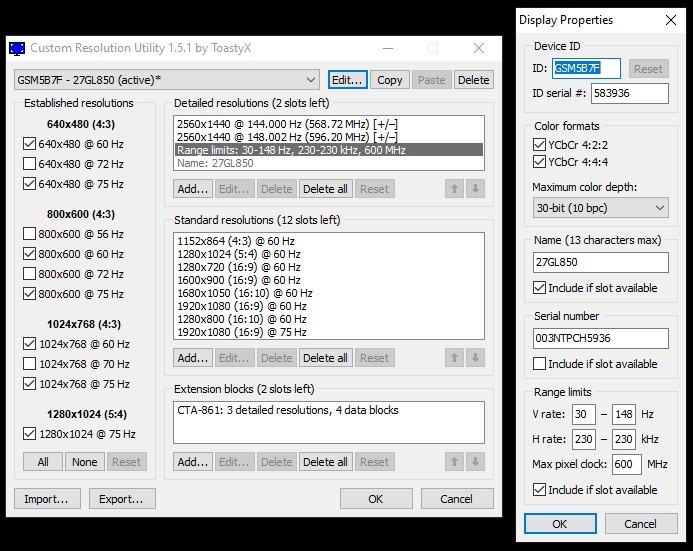The height and width of the screenshot is (551, 693).
Task: Add a standard resolution
Action: coord(193,358)
